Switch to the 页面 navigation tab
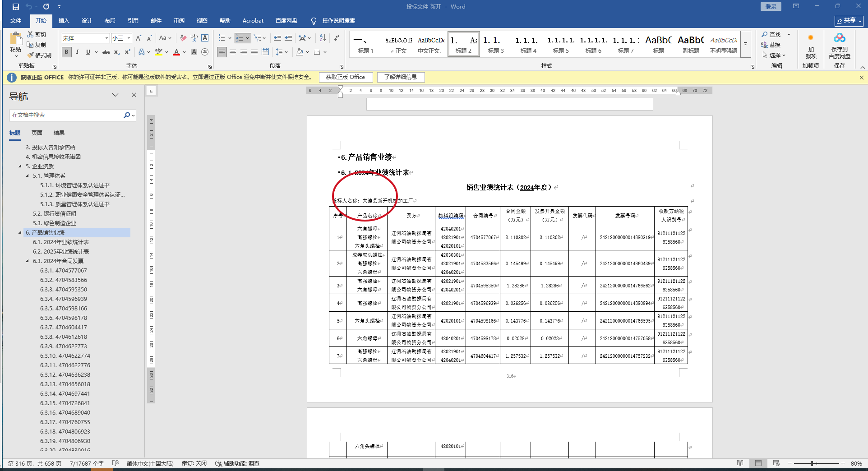Image resolution: width=868 pixels, height=471 pixels. 37,133
